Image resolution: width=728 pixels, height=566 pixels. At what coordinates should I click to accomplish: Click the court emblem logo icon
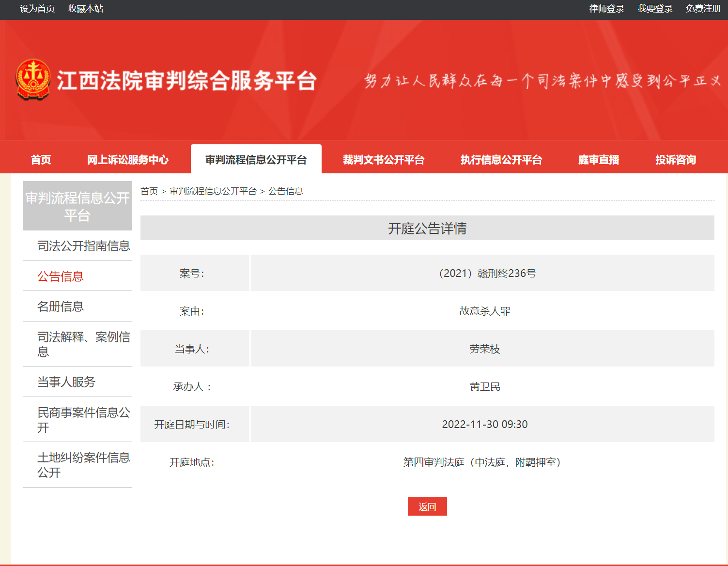coord(33,80)
